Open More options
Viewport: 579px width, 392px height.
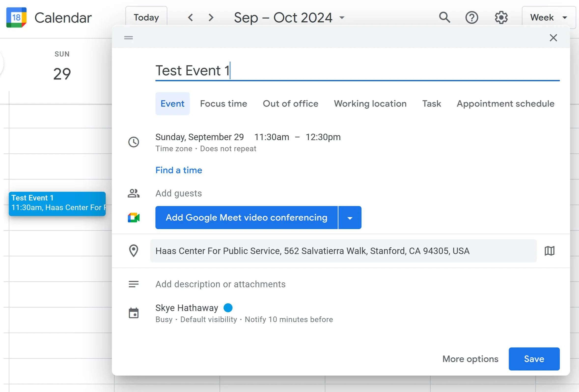click(x=470, y=359)
